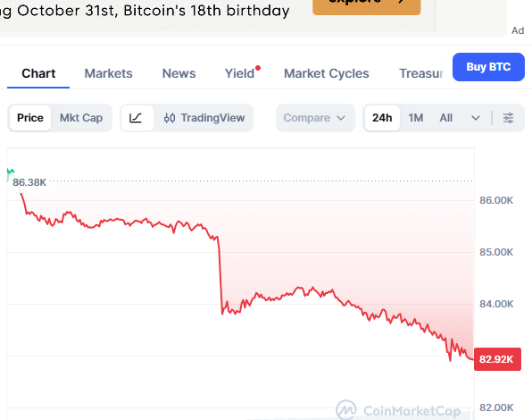The width and height of the screenshot is (532, 420).
Task: Open the Compare dropdown
Action: tap(315, 118)
